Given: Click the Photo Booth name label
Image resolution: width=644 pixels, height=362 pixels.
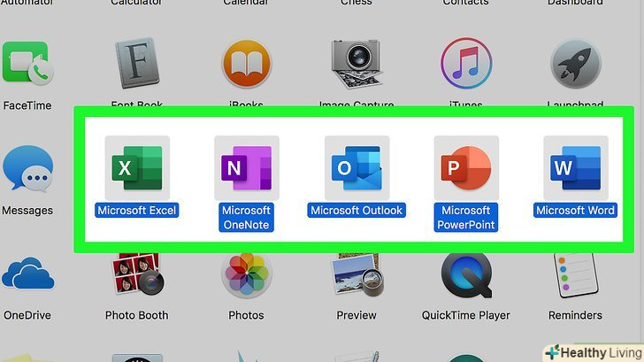Looking at the screenshot, I should [x=137, y=315].
